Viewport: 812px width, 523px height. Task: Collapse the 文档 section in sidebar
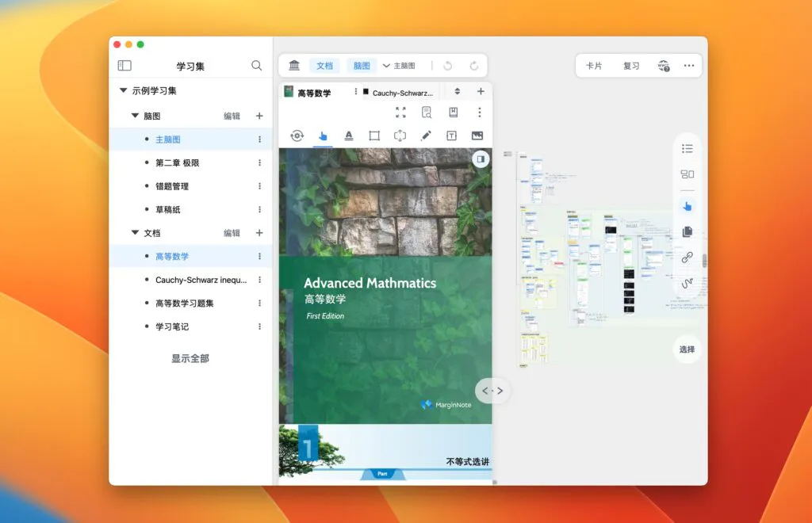click(135, 233)
